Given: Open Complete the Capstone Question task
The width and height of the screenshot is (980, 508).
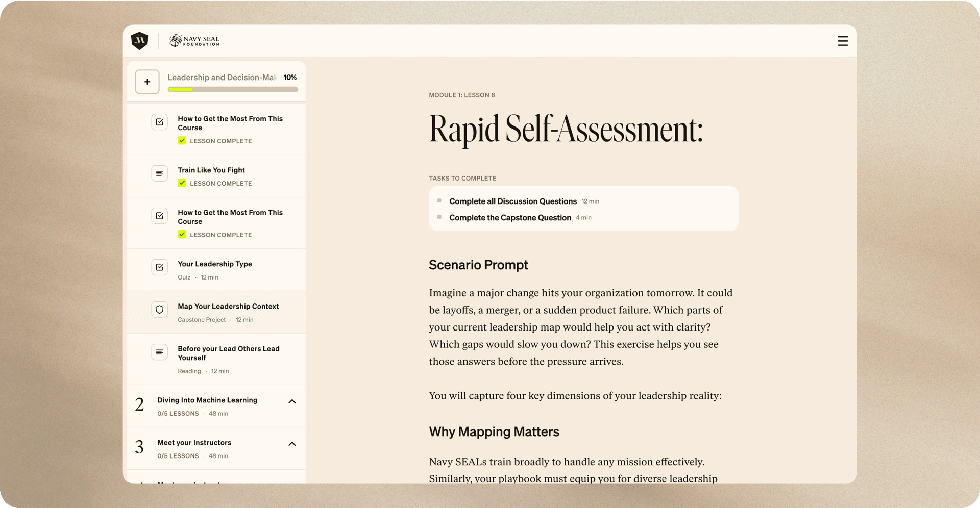Looking at the screenshot, I should [x=510, y=218].
